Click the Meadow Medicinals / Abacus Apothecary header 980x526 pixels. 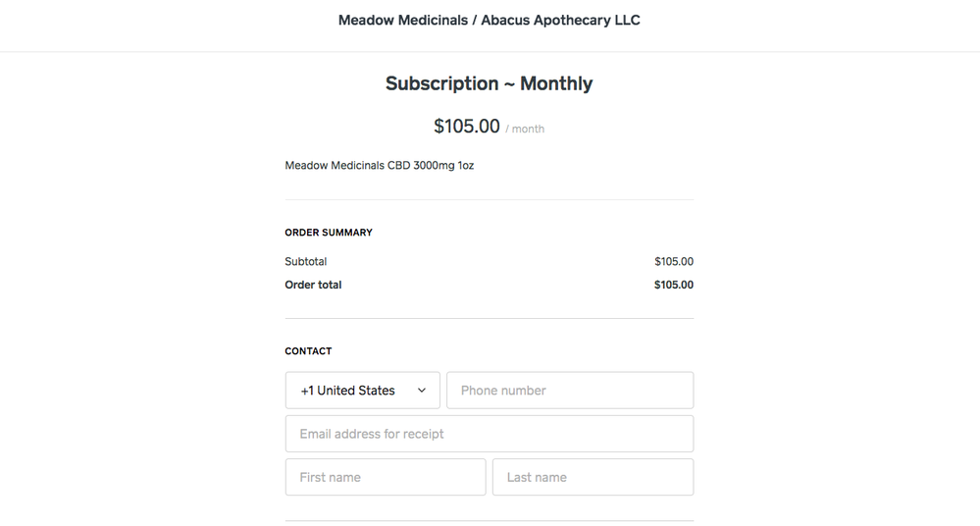click(x=489, y=20)
